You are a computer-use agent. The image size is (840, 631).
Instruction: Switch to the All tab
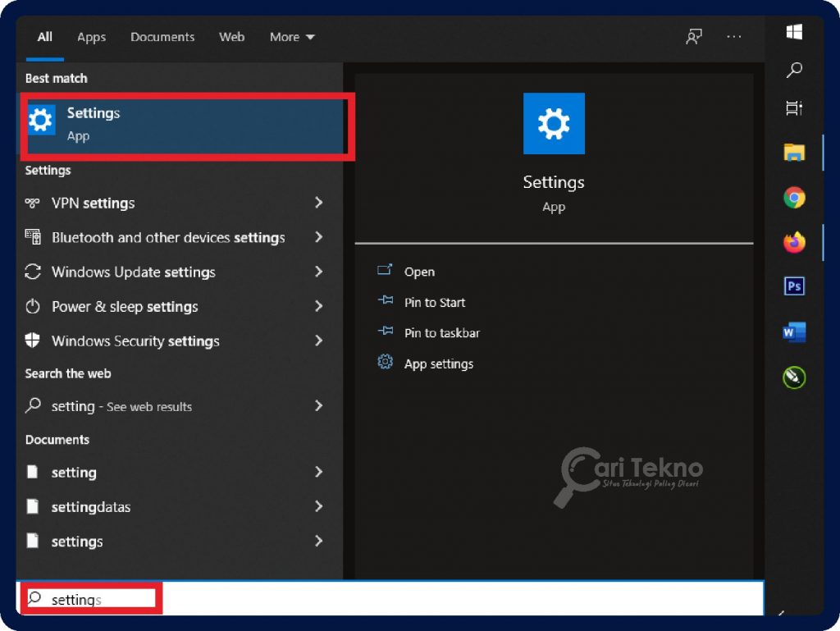click(x=44, y=37)
